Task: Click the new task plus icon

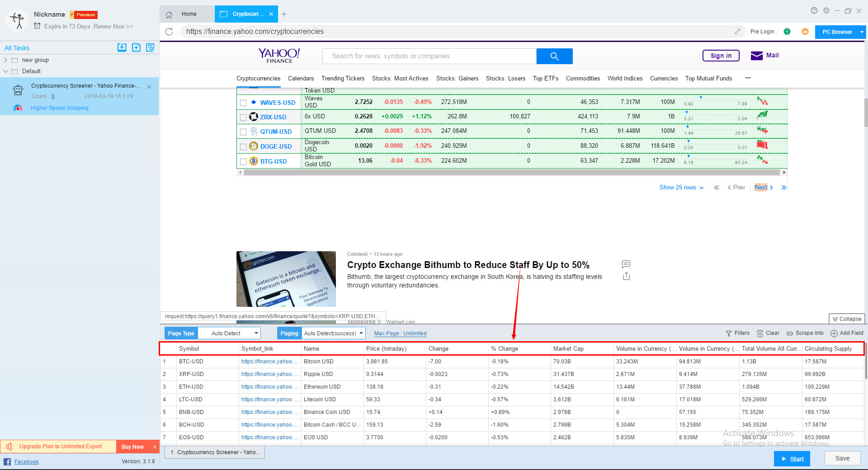Action: click(136, 47)
